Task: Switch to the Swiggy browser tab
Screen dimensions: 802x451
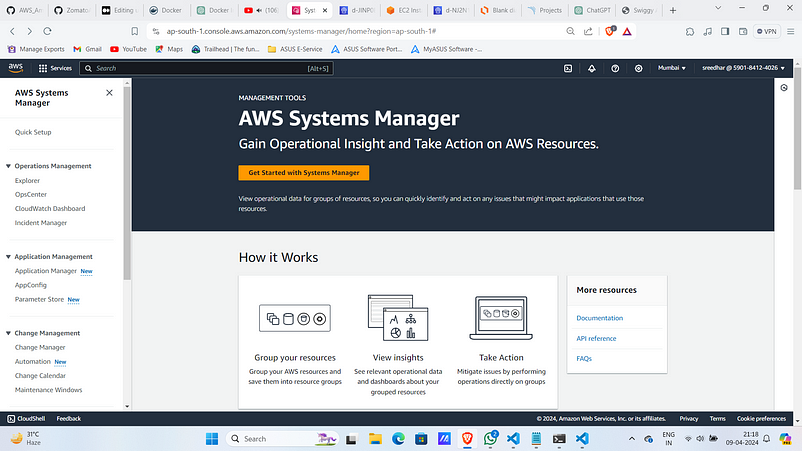Action: pos(639,10)
